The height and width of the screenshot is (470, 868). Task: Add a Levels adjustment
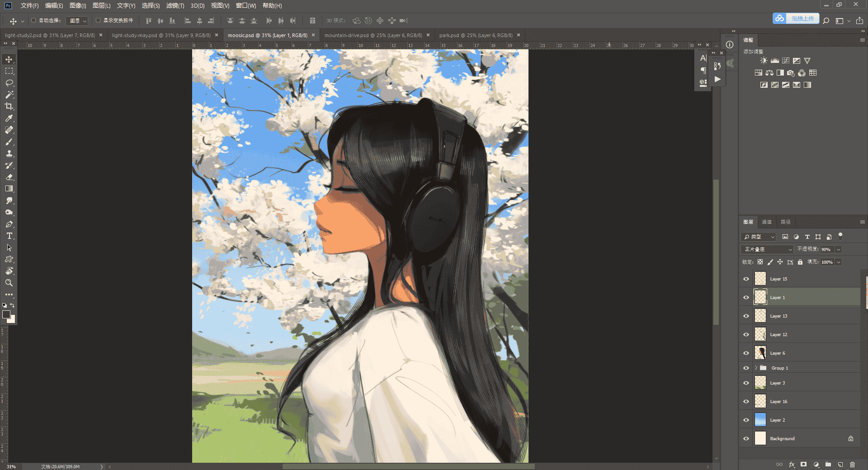click(x=774, y=61)
